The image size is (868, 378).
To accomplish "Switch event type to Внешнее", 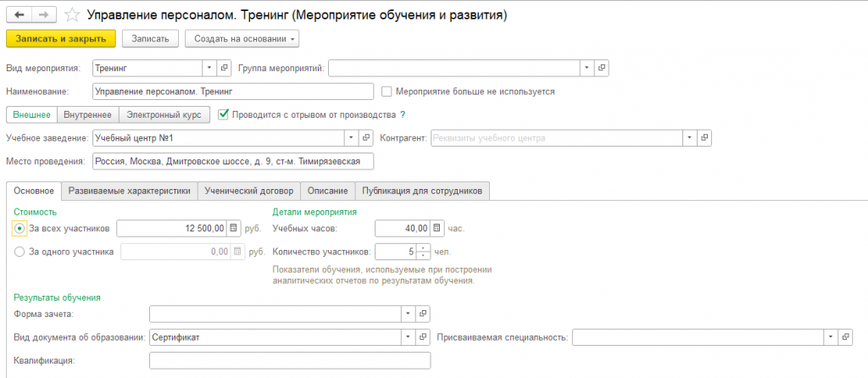I will pos(31,114).
